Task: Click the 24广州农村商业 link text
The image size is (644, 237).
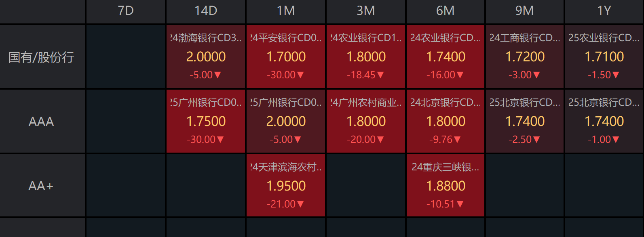Action: (x=366, y=103)
